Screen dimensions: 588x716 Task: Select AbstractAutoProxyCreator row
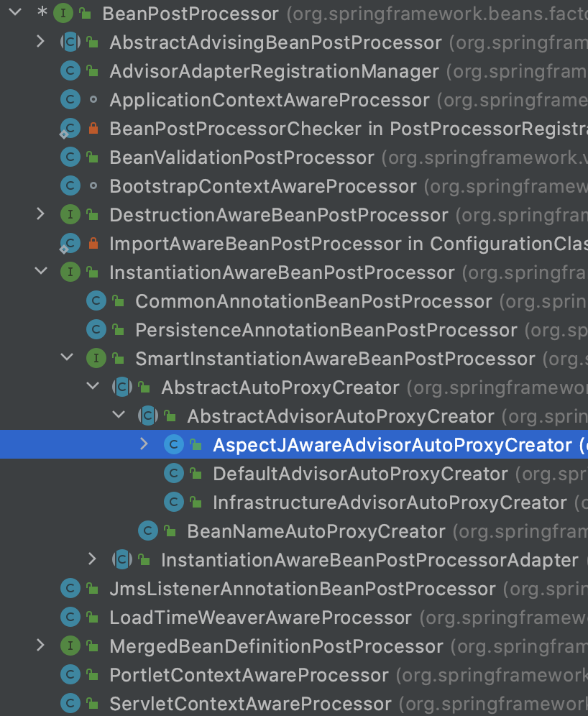[x=294, y=387]
